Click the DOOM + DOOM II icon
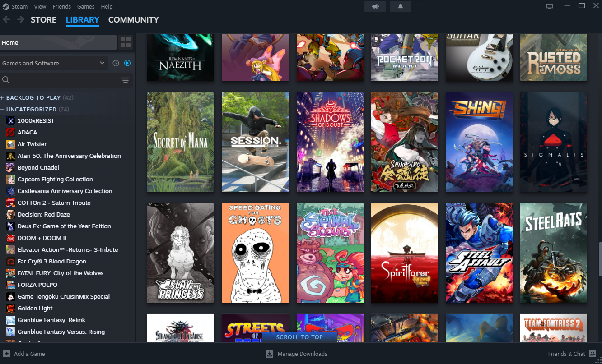Screen dimensions: 602x364 11,238
